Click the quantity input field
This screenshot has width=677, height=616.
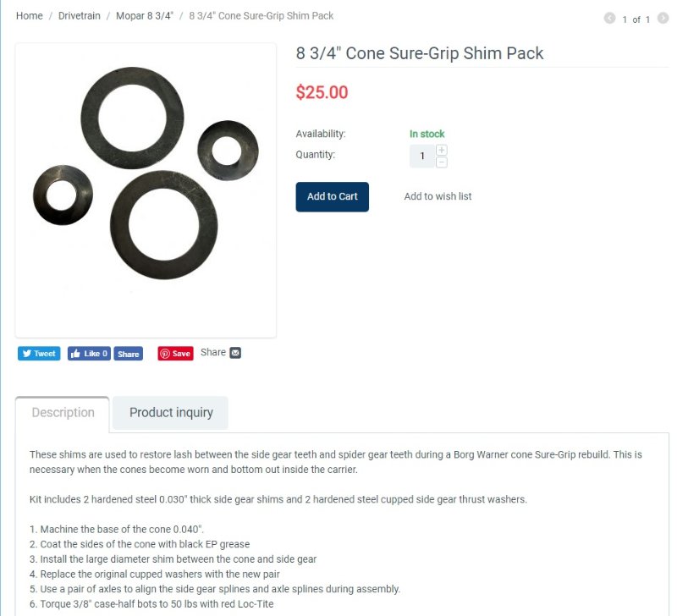[x=422, y=156]
